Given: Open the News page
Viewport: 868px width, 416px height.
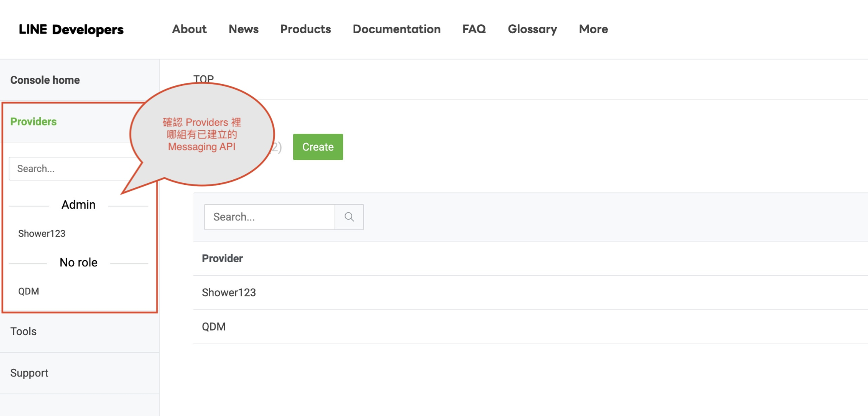Looking at the screenshot, I should pos(244,29).
